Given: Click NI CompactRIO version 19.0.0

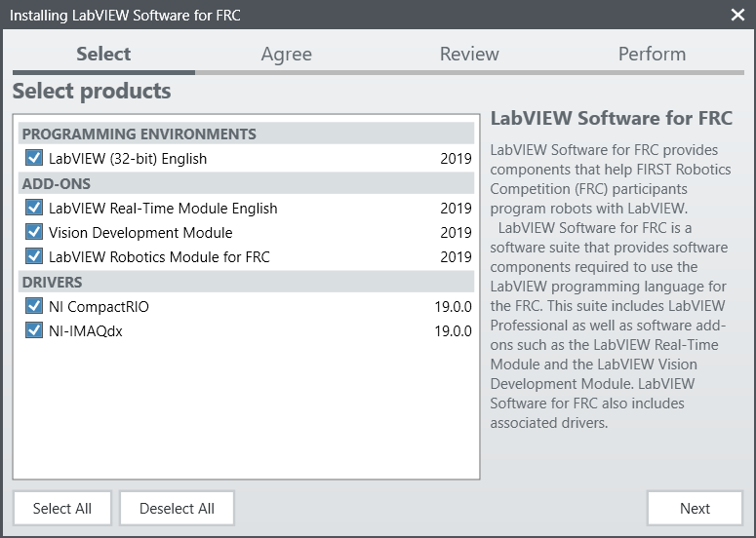Looking at the screenshot, I should pyautogui.click(x=453, y=307).
